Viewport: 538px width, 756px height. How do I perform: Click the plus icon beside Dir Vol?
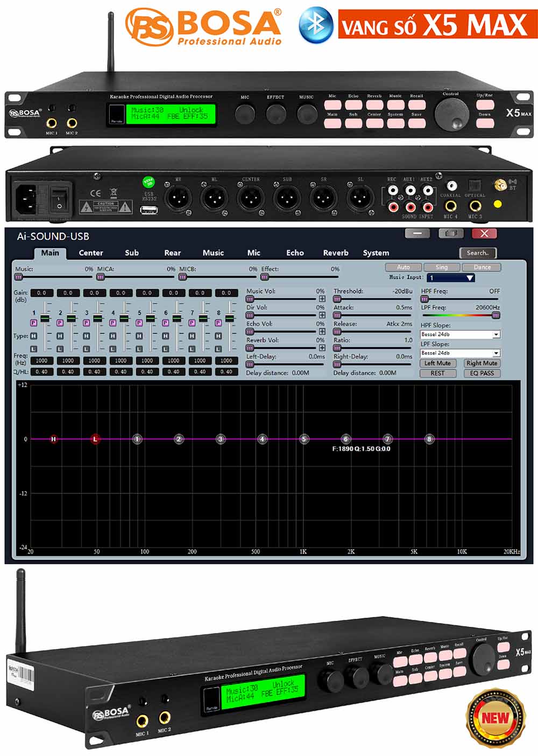(x=322, y=315)
